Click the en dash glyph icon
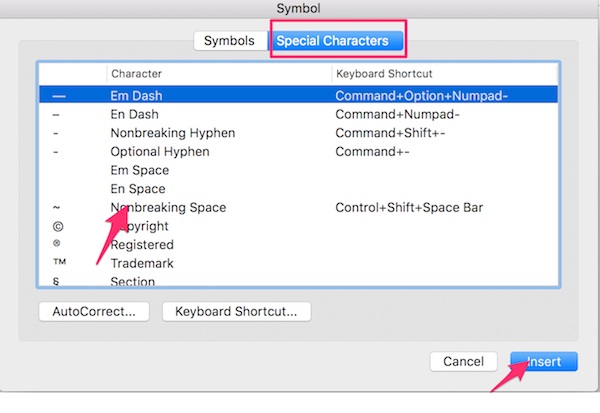This screenshot has width=600, height=413. point(56,115)
